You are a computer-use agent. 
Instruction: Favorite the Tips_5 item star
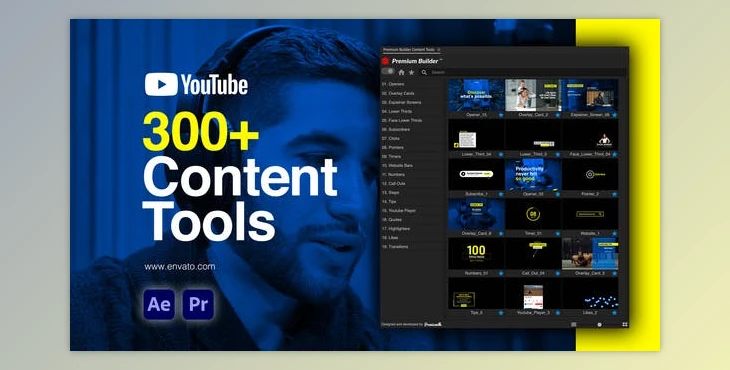pyautogui.click(x=501, y=313)
